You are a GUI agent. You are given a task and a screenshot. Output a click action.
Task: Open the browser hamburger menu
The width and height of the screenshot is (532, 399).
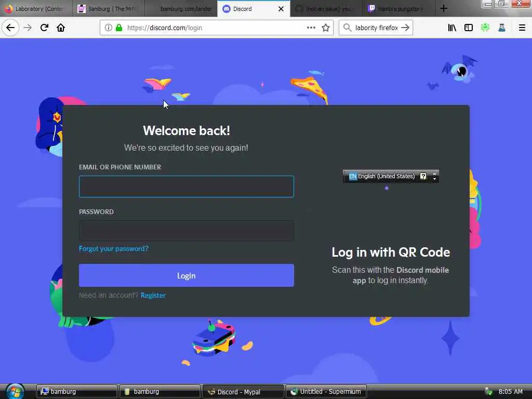[x=522, y=28]
